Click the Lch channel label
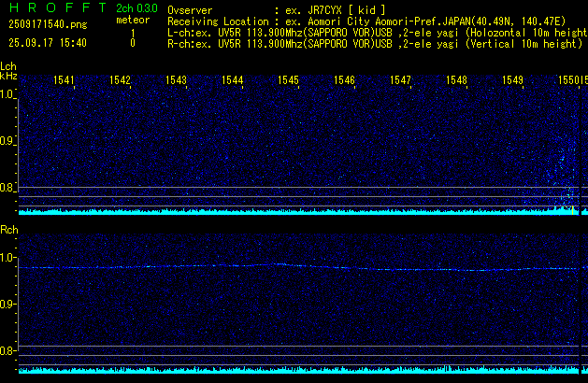The width and height of the screenshot is (588, 383). 8,66
